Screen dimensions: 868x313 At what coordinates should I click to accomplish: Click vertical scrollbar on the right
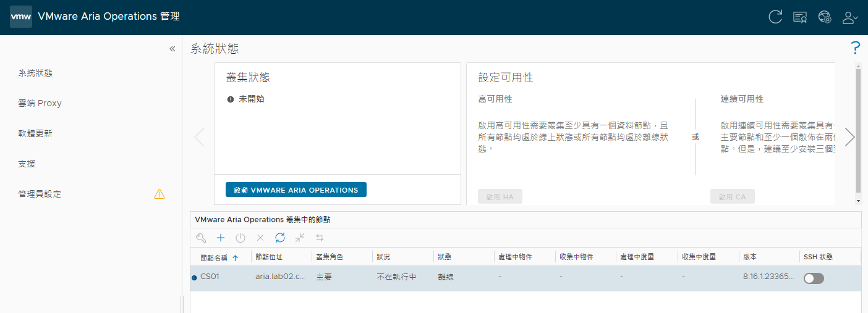coord(857,130)
